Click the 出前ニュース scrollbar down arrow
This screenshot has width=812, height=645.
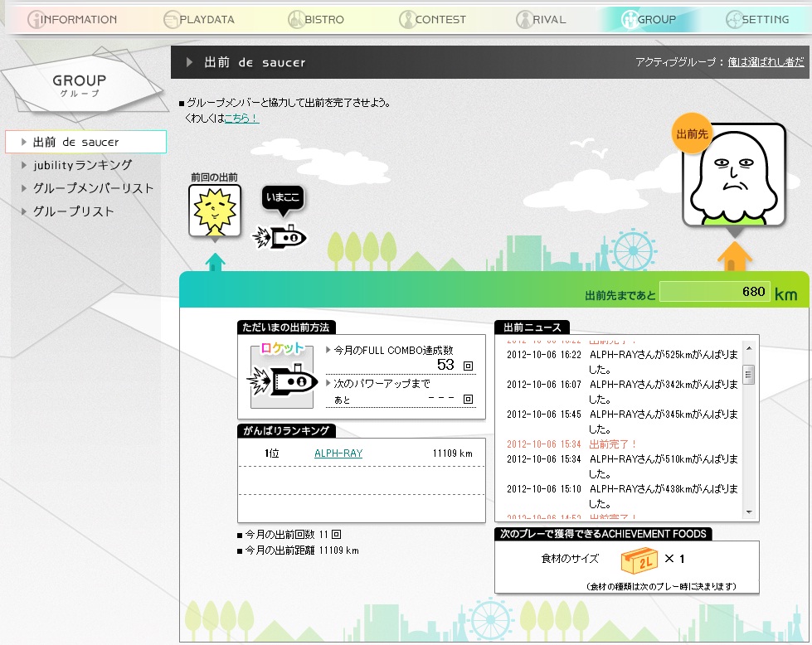pos(748,512)
